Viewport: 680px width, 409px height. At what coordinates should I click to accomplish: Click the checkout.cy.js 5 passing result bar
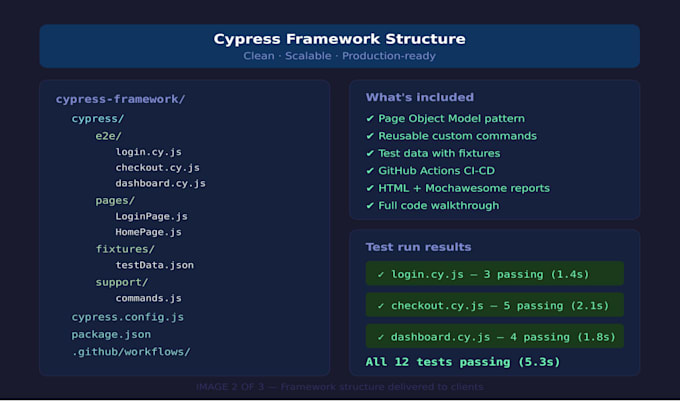coord(494,305)
